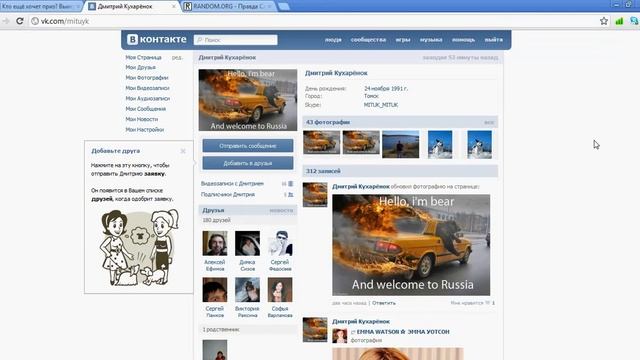This screenshot has width=640, height=360.
Task: Click the heart icon next to Мне нравится
Action: coord(487,303)
